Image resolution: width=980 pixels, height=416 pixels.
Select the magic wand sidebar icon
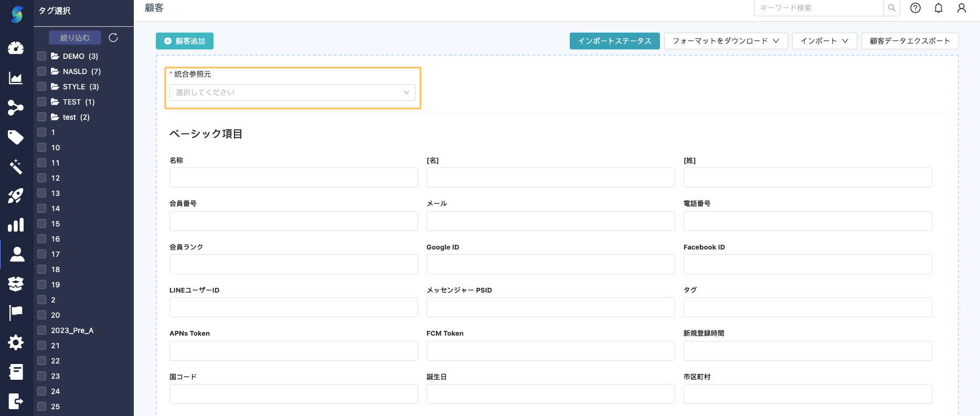point(16,167)
